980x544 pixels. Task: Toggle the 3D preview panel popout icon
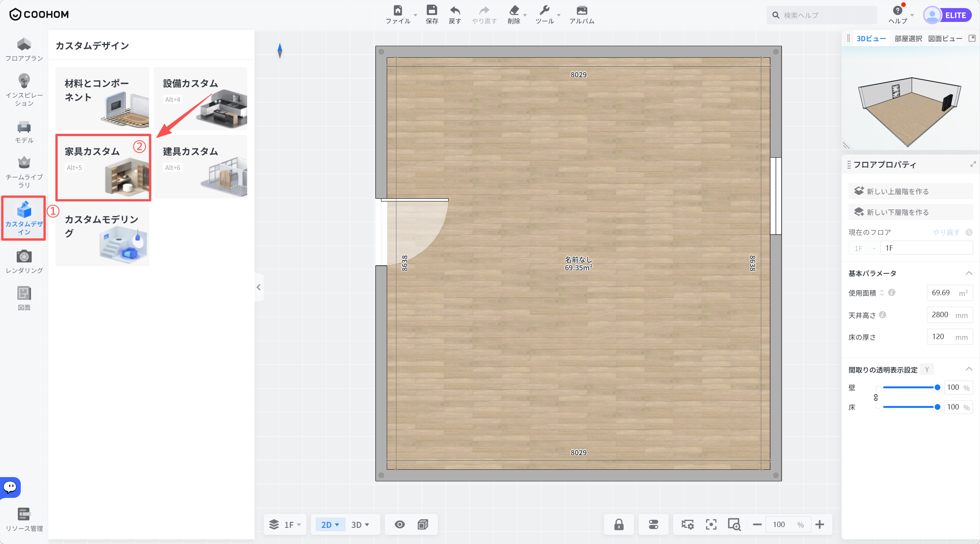972,38
